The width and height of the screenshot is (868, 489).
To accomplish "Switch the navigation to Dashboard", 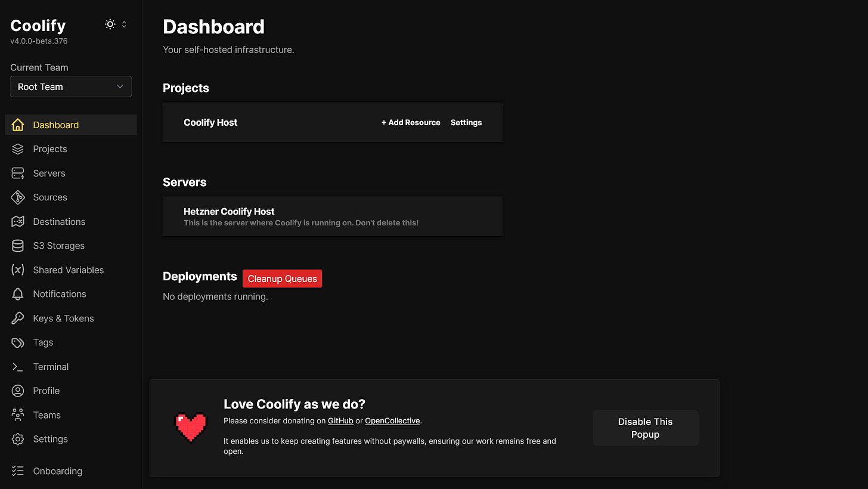I will click(55, 125).
